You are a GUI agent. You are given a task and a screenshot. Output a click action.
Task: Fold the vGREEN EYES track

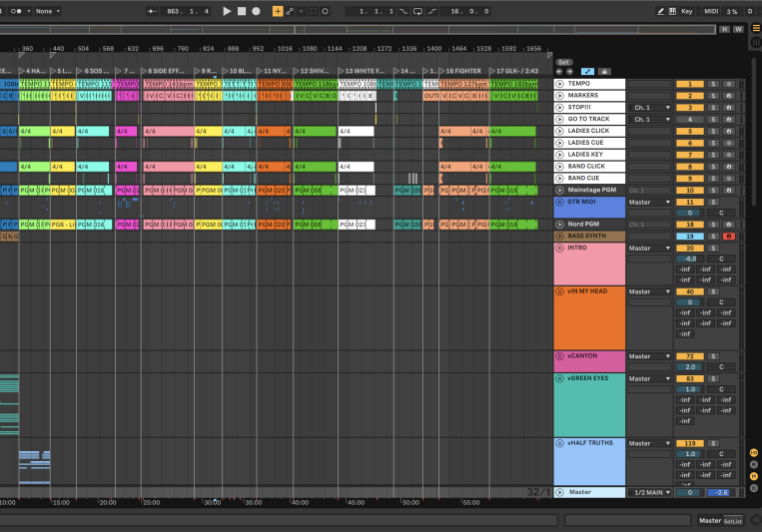(559, 378)
